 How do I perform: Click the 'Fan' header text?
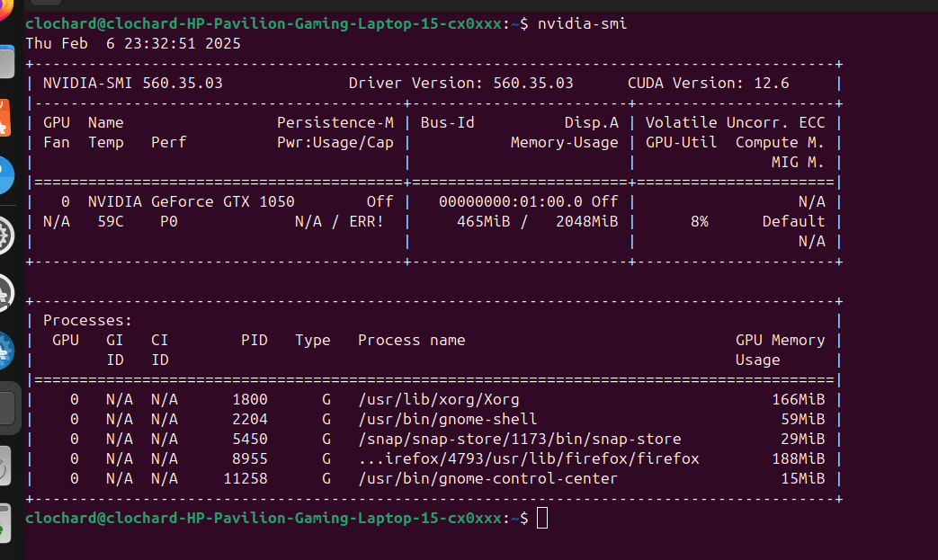pos(57,142)
